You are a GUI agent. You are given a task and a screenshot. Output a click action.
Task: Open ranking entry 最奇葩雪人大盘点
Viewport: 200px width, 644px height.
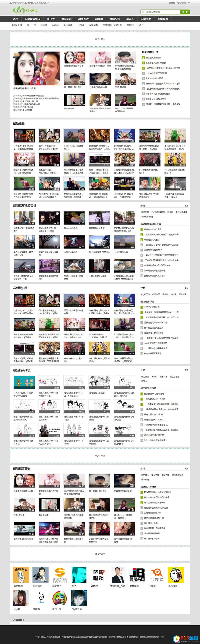tap(152, 240)
